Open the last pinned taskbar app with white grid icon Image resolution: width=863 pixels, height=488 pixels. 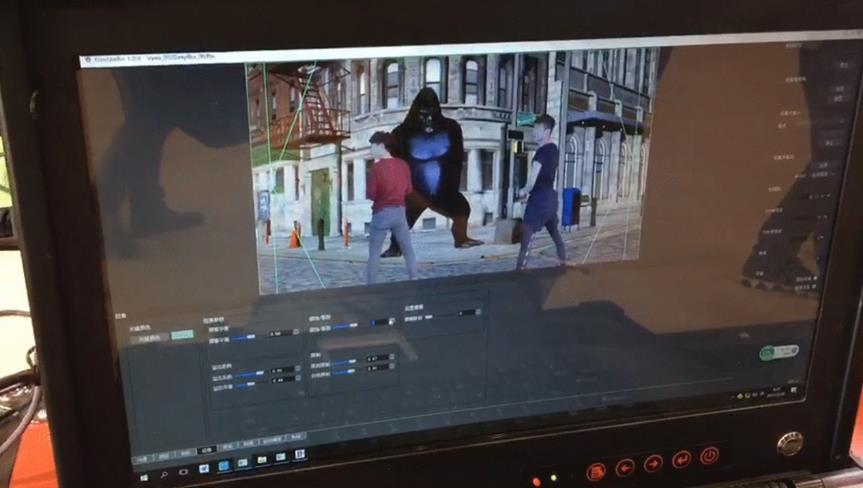click(300, 454)
